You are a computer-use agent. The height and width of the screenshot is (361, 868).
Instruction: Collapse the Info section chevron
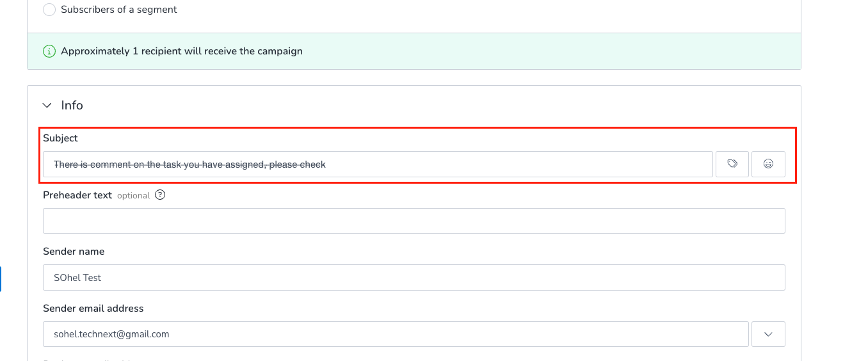point(47,106)
